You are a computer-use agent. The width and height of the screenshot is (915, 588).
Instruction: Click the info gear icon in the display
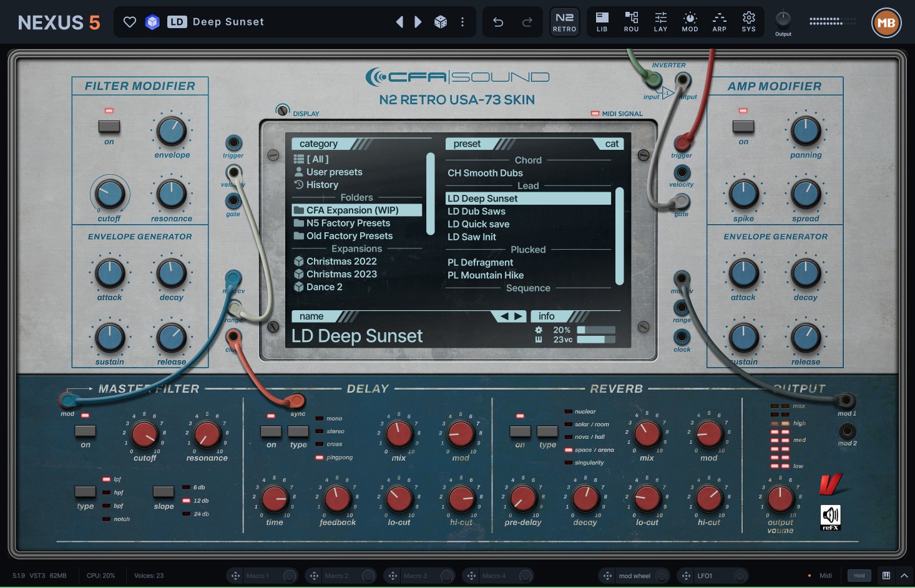point(539,330)
